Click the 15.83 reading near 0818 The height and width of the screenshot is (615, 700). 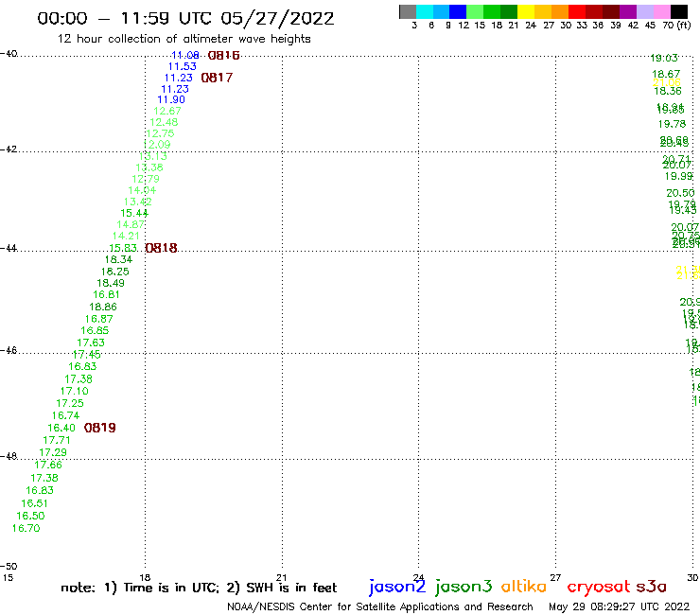pos(123,248)
